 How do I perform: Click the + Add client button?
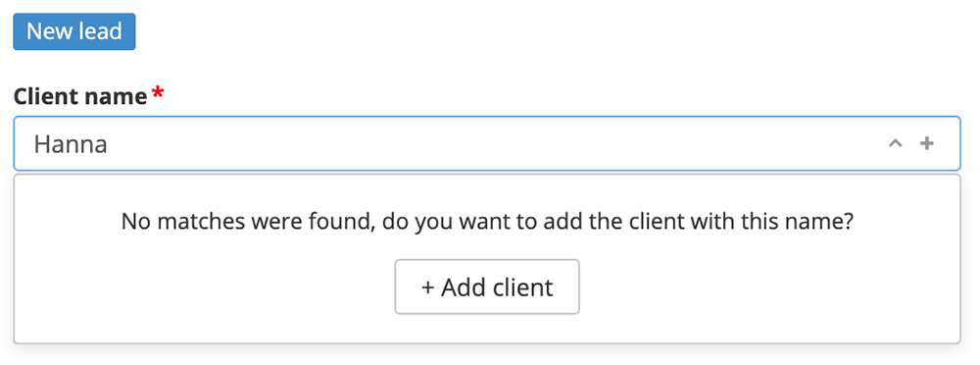487,287
